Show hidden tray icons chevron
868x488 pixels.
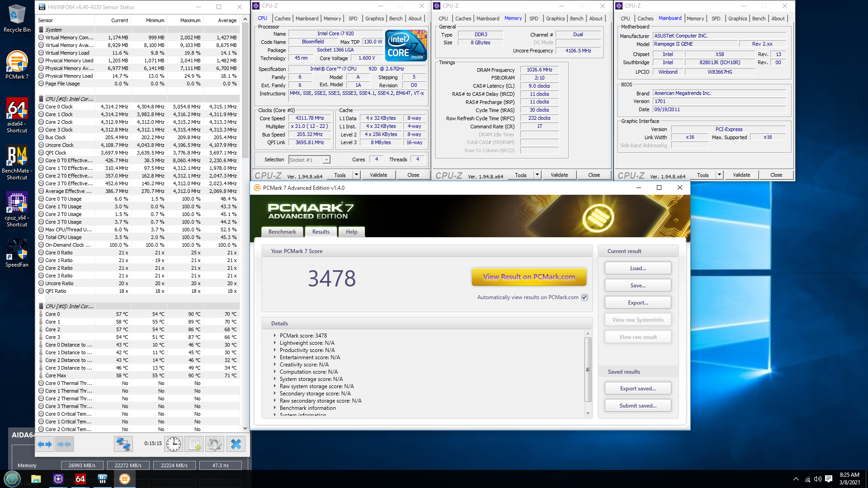pos(796,479)
